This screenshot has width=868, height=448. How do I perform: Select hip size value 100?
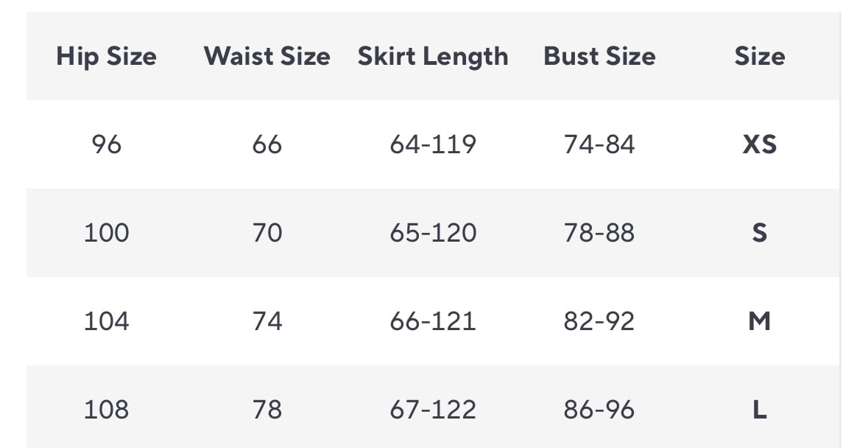(106, 233)
